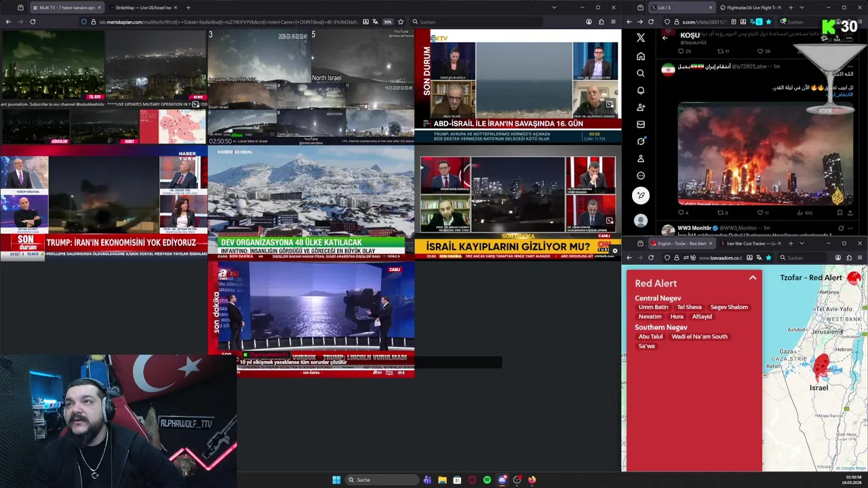Image resolution: width=868 pixels, height=488 pixels.
Task: Open new tab in Tzofar window
Action: pos(790,243)
